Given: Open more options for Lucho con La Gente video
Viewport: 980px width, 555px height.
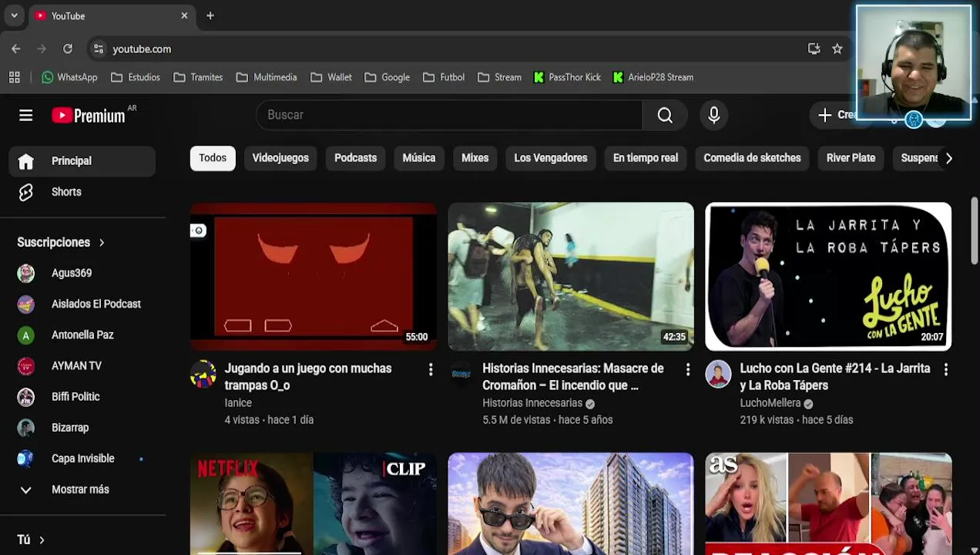Looking at the screenshot, I should pos(945,370).
